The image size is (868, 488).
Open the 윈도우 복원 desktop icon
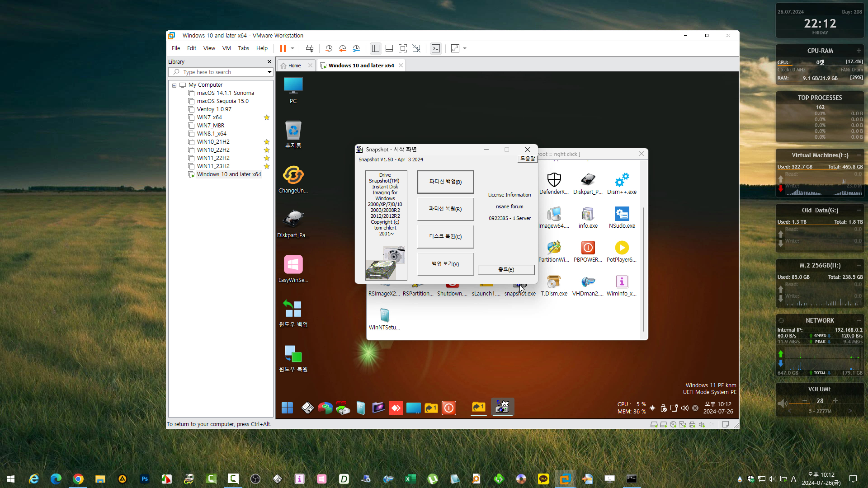pyautogui.click(x=293, y=358)
